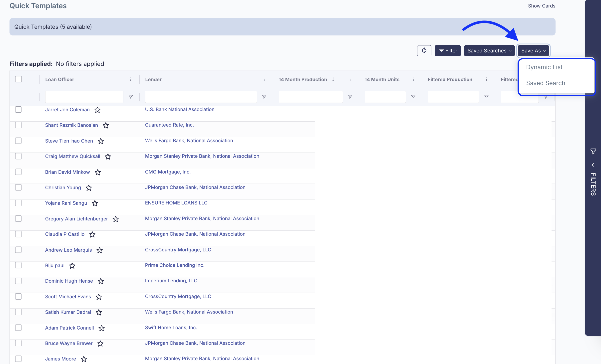601x364 pixels.
Task: Expand the Filters sidebar chevron
Action: pyautogui.click(x=593, y=165)
